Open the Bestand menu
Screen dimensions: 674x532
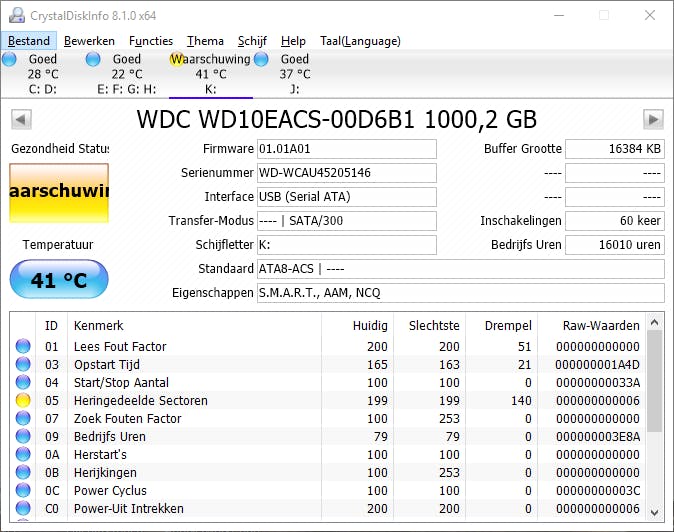(29, 41)
